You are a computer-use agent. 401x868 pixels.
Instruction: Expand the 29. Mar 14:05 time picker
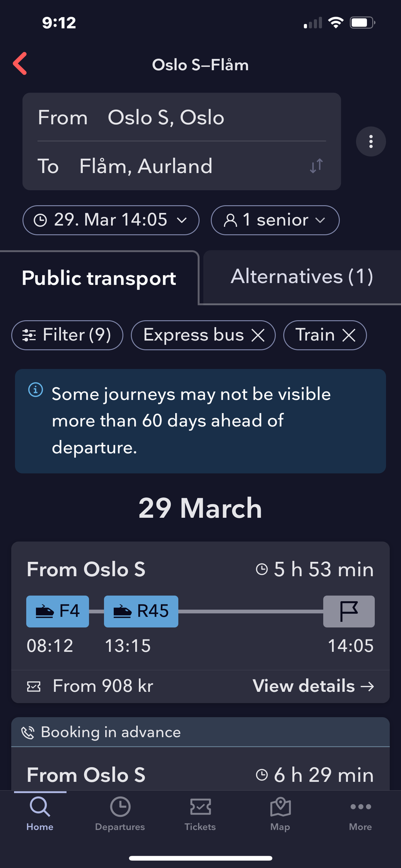111,220
